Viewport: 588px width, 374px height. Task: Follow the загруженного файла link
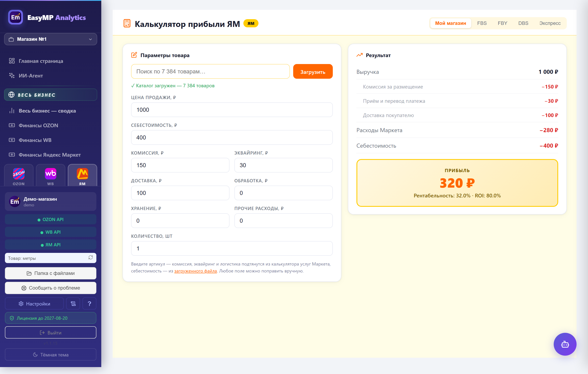pos(196,271)
